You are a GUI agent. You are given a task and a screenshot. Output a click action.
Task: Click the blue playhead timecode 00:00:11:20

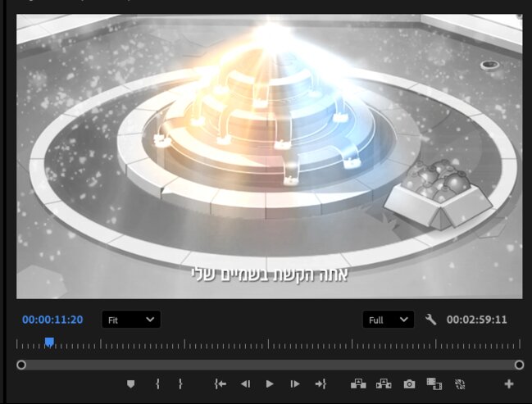pyautogui.click(x=52, y=320)
